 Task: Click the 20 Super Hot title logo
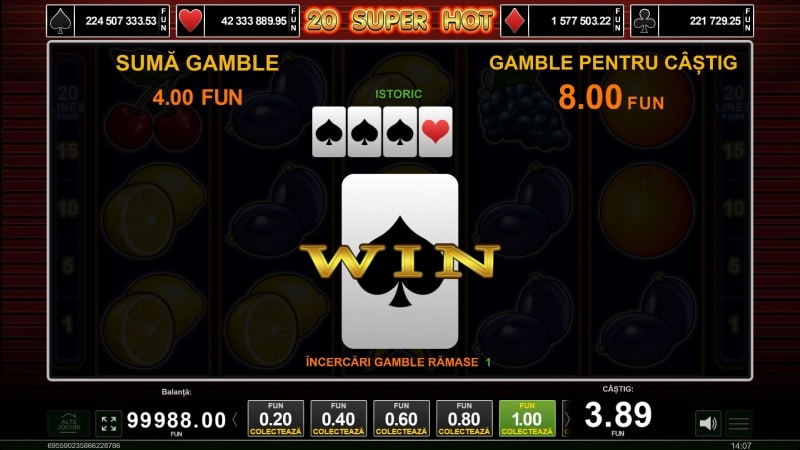point(399,21)
